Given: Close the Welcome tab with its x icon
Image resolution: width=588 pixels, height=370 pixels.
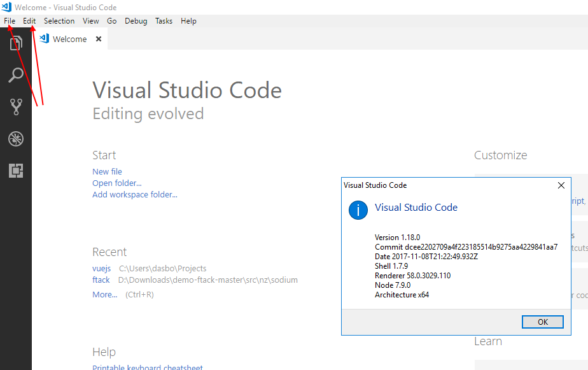Looking at the screenshot, I should click(x=99, y=38).
